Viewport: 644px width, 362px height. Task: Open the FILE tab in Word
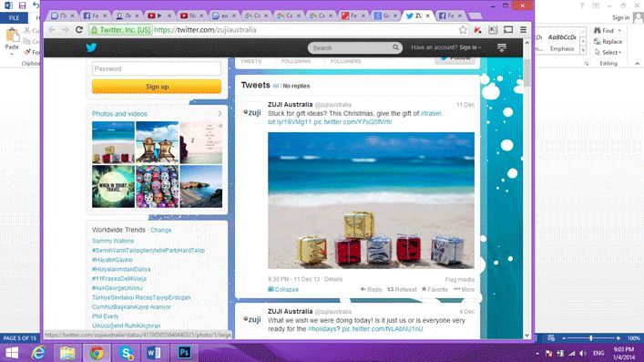(x=14, y=17)
